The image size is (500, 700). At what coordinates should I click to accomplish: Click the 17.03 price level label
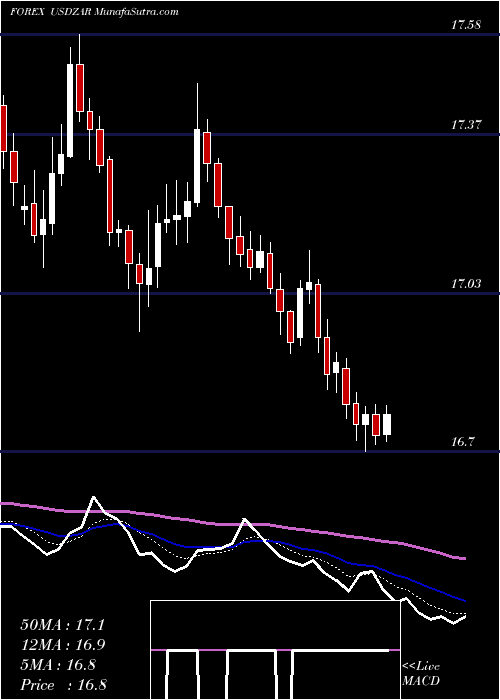click(466, 283)
